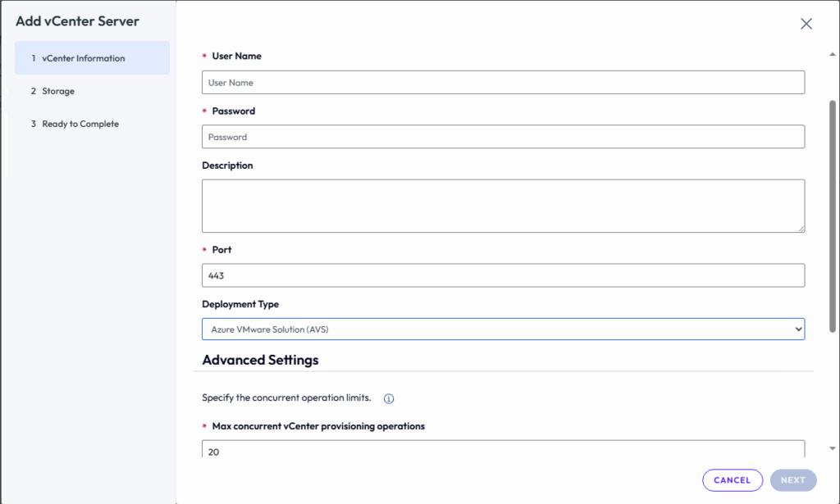Click the Description field label
The height and width of the screenshot is (504, 840).
(x=227, y=166)
